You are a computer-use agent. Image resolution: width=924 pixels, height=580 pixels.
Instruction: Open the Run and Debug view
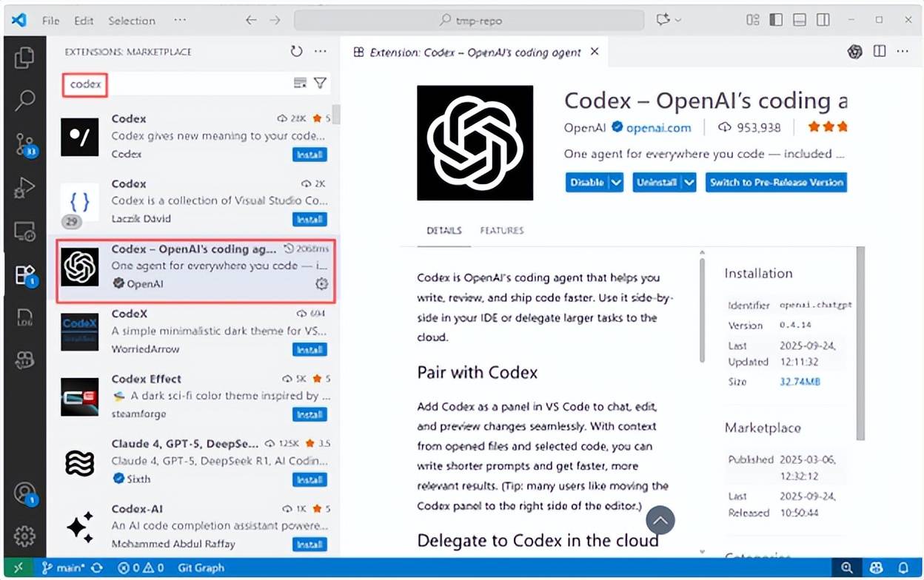[x=24, y=188]
